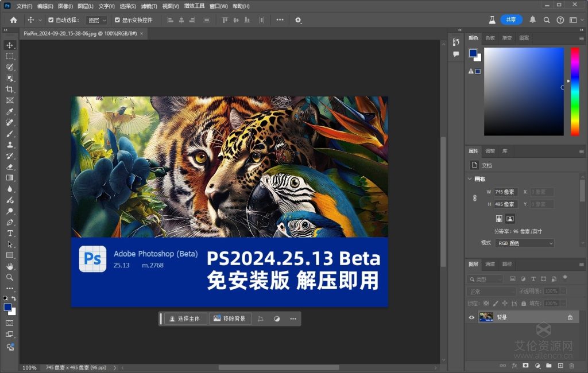Image resolution: width=588 pixels, height=373 pixels.
Task: Open the Color panel flyout menu
Action: (581, 38)
